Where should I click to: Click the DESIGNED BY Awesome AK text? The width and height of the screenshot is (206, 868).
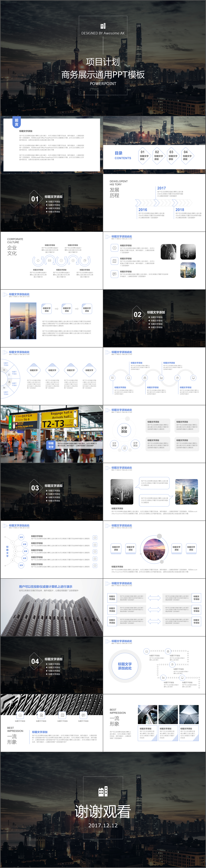coord(103,33)
